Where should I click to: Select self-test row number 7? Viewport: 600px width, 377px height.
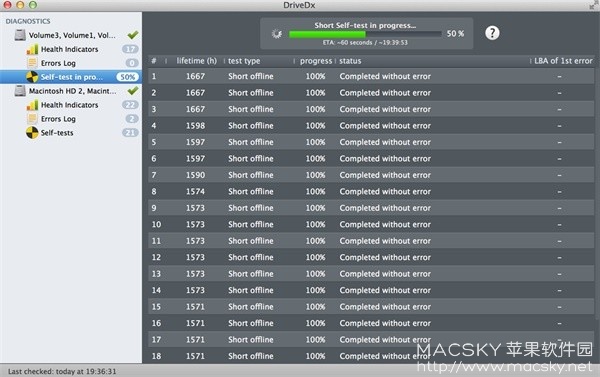(x=371, y=175)
